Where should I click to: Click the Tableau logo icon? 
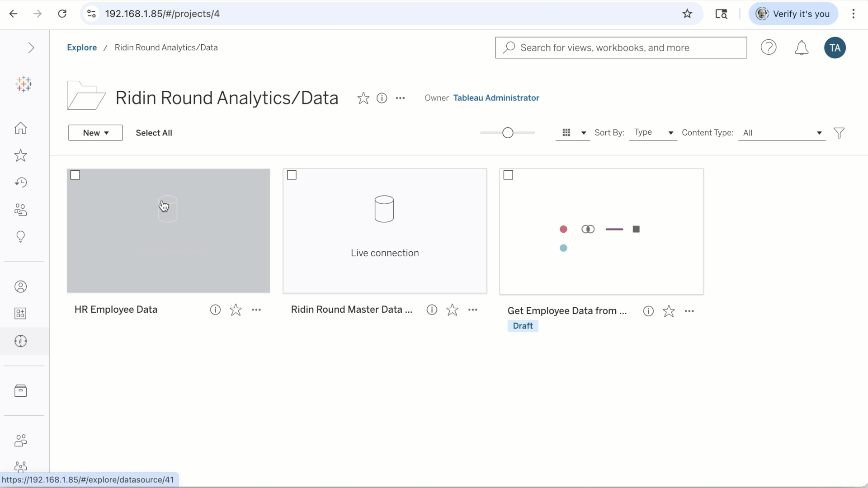pyautogui.click(x=24, y=84)
